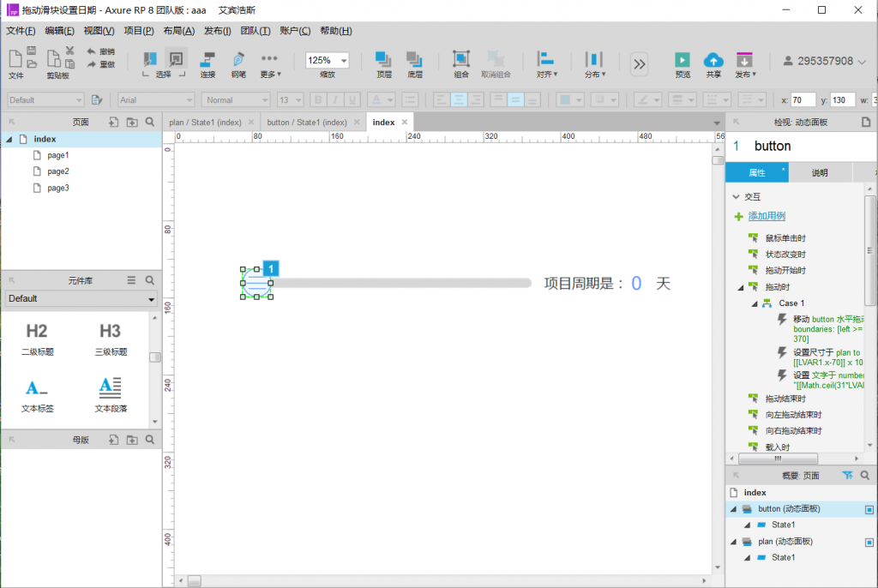878x588 pixels.
Task: Collapse the 拖动时 event node
Action: click(x=740, y=287)
